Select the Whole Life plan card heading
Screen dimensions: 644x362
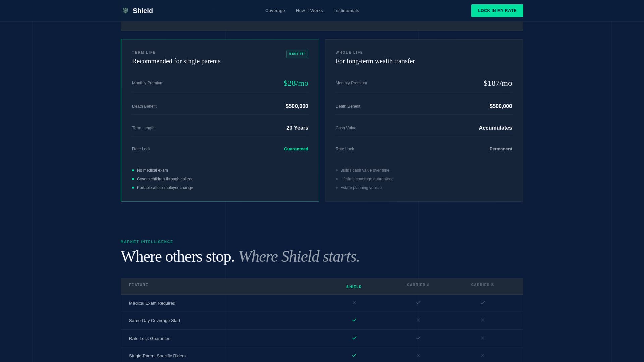[x=375, y=61]
